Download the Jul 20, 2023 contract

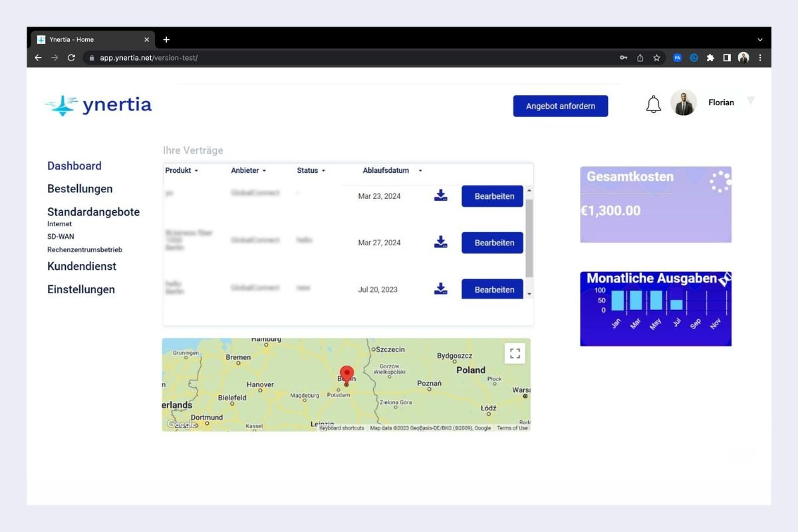pos(440,289)
